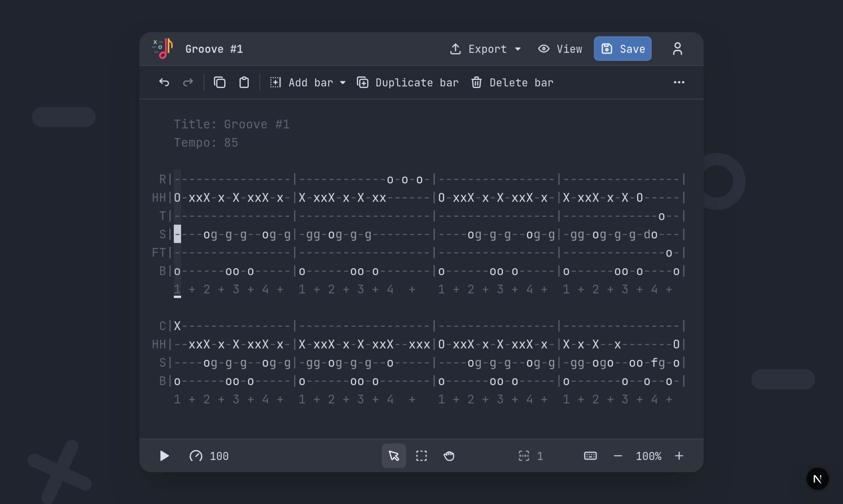Click the app logo music note icon
The image size is (843, 504).
point(163,48)
